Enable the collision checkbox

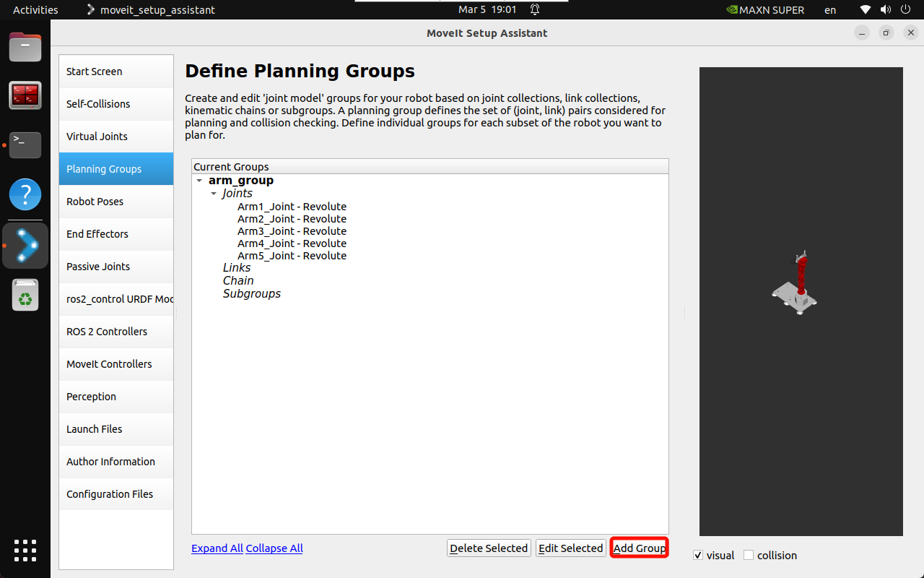click(x=749, y=556)
